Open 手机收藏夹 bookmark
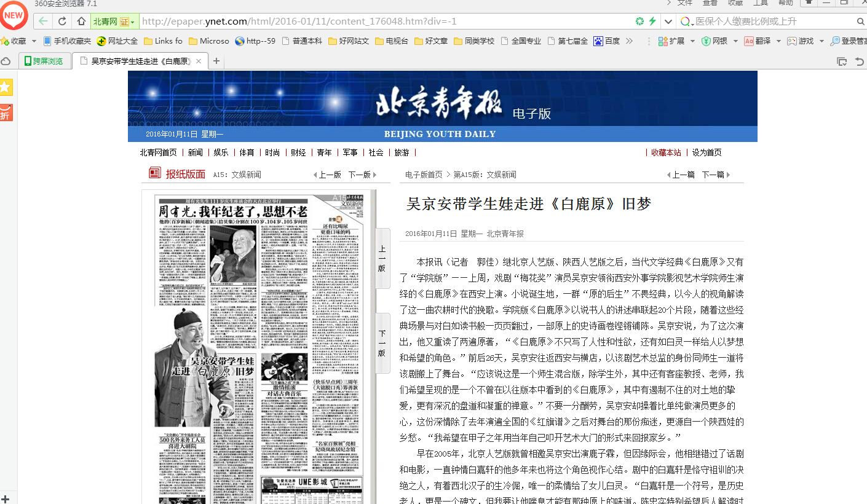This screenshot has width=867, height=504. [x=68, y=41]
